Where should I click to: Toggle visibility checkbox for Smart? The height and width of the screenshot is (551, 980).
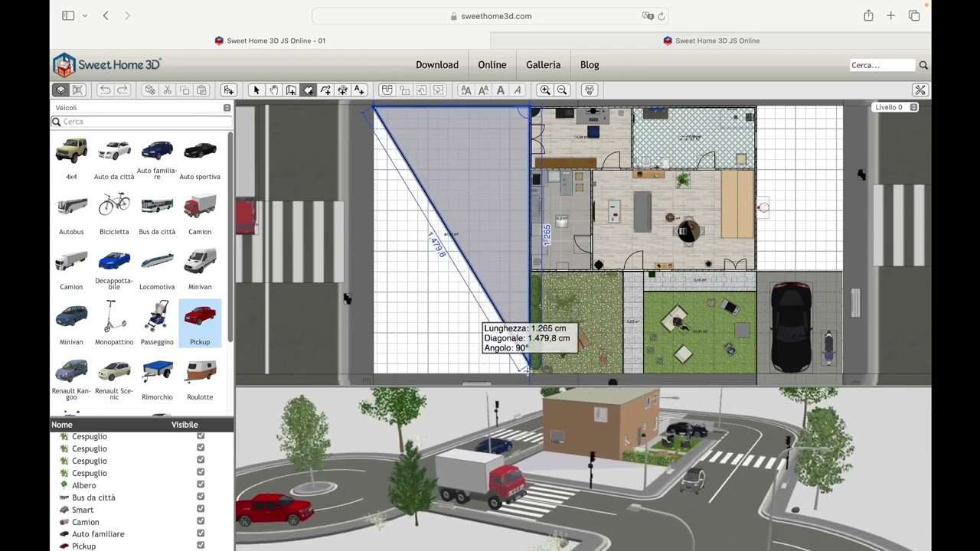(x=201, y=509)
